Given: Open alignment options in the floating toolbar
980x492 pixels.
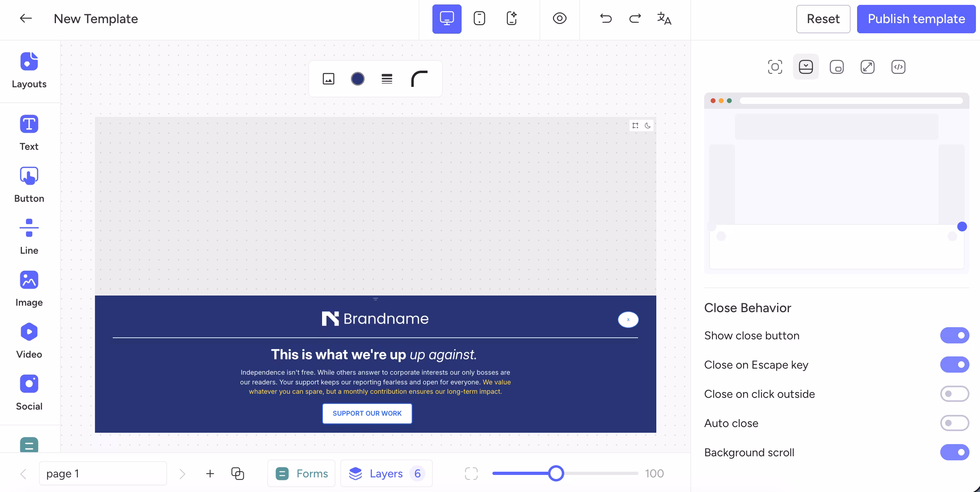Looking at the screenshot, I should pos(387,79).
